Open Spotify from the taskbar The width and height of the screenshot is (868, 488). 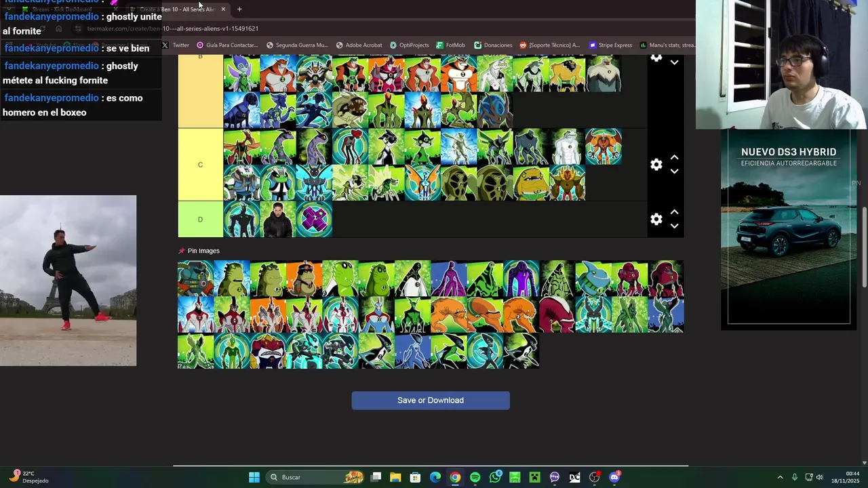pyautogui.click(x=475, y=477)
